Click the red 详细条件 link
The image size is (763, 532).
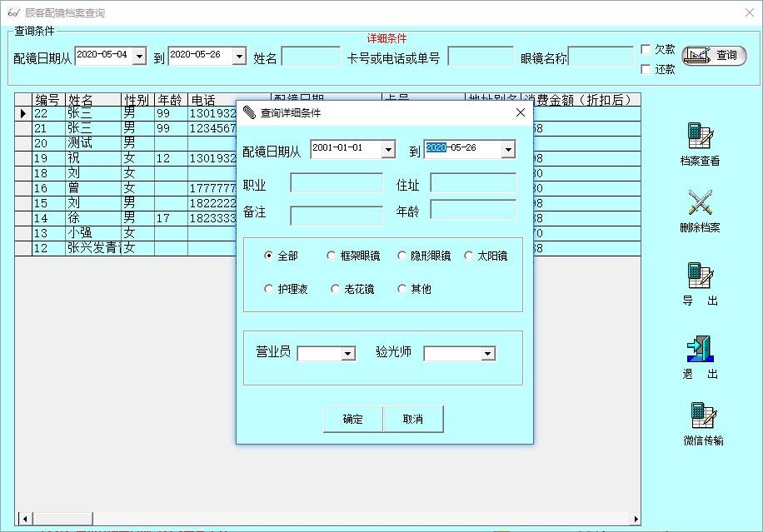386,38
